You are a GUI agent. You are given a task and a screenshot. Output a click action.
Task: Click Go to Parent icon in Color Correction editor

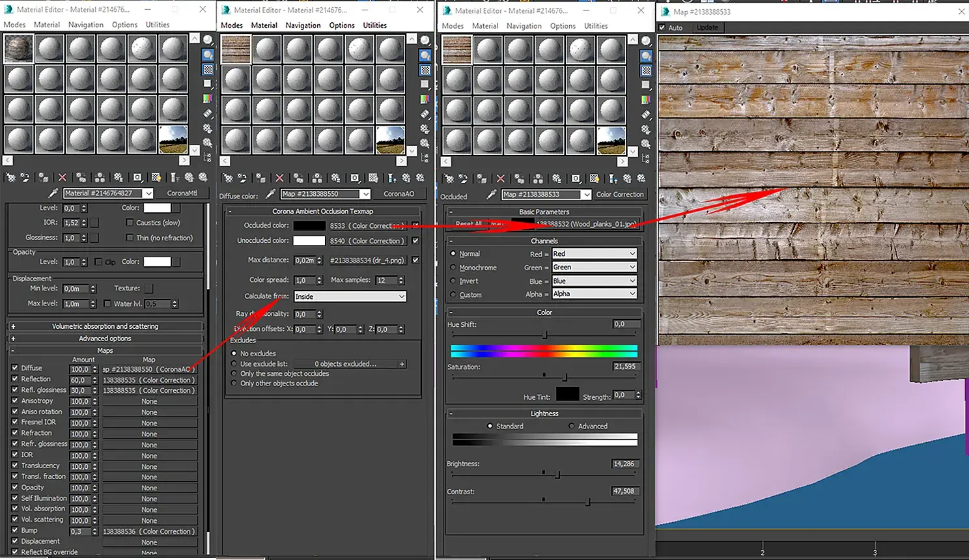(x=627, y=178)
